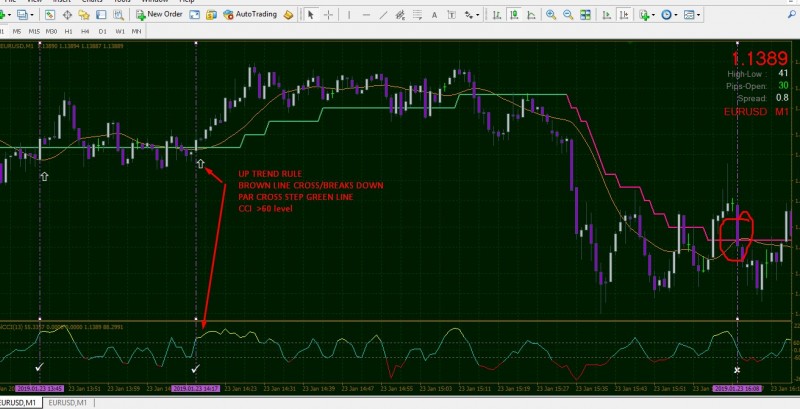The image size is (800, 409).
Task: Switch timeframe to M30
Action: (x=52, y=32)
